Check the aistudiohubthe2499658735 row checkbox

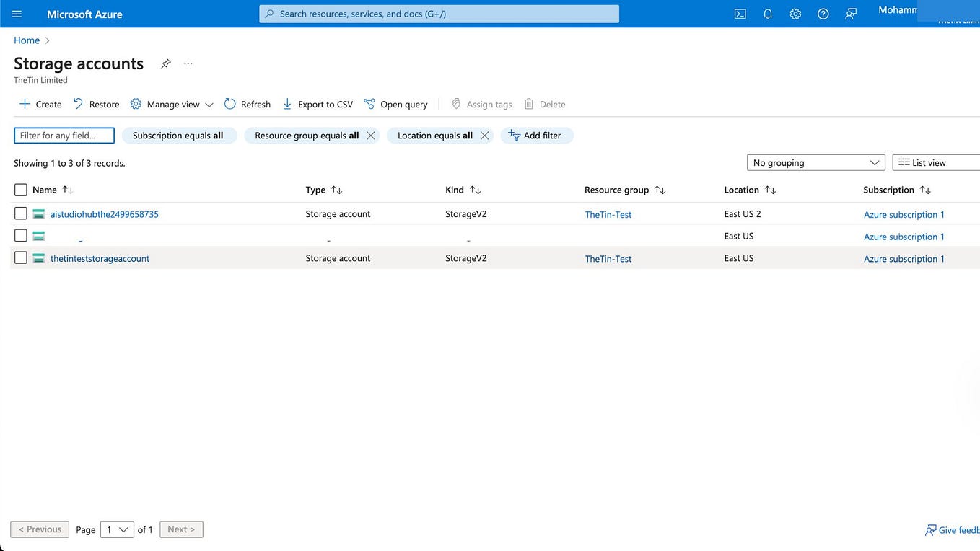19,213
